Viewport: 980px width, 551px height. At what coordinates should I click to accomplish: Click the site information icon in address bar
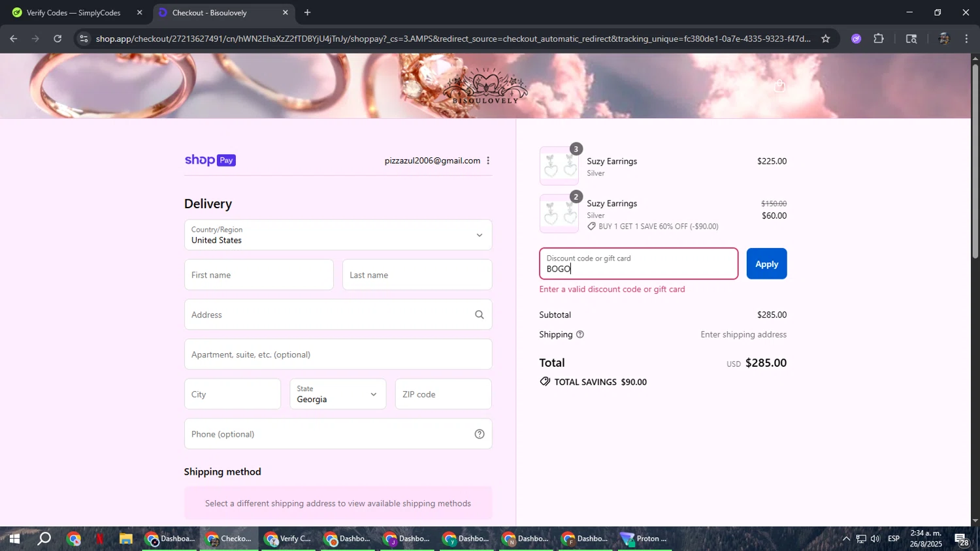[83, 39]
